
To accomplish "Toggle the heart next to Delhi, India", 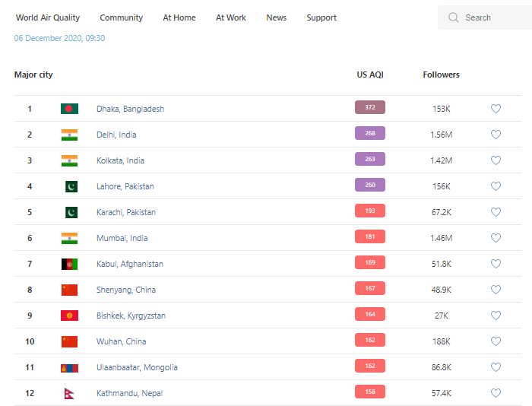I will tap(496, 135).
